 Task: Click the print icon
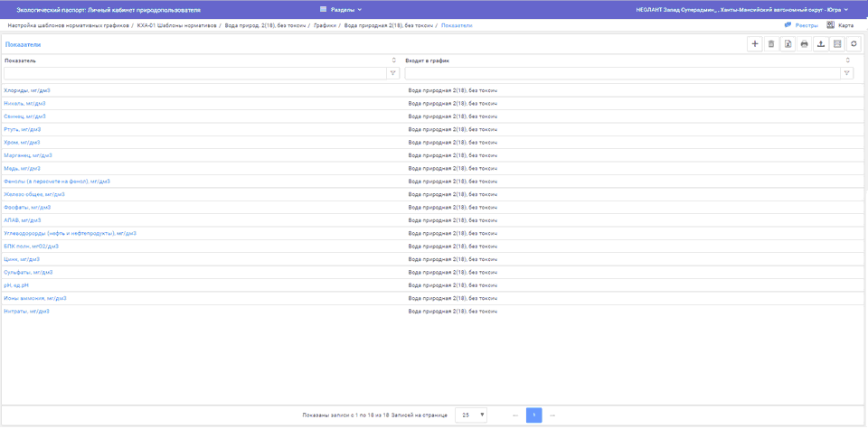point(804,43)
